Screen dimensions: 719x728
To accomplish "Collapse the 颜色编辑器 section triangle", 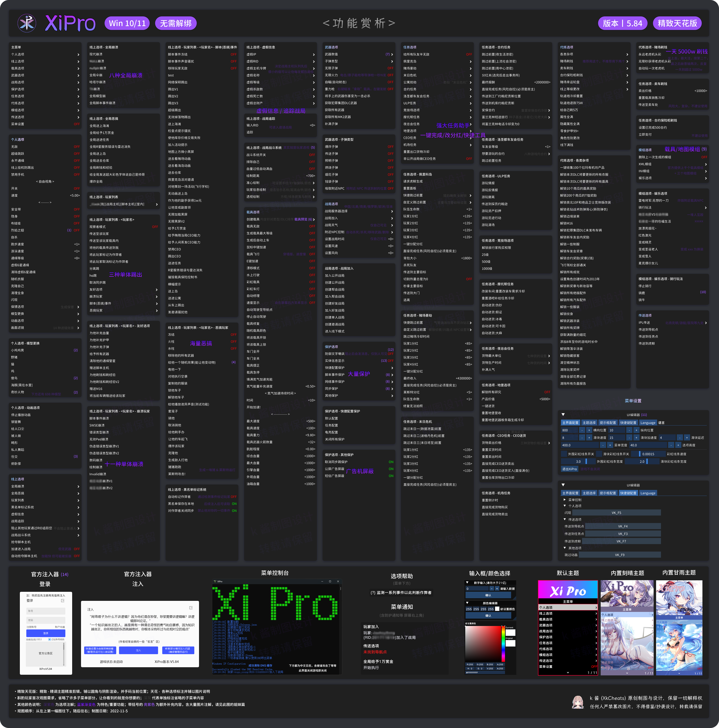I will pyautogui.click(x=468, y=603).
